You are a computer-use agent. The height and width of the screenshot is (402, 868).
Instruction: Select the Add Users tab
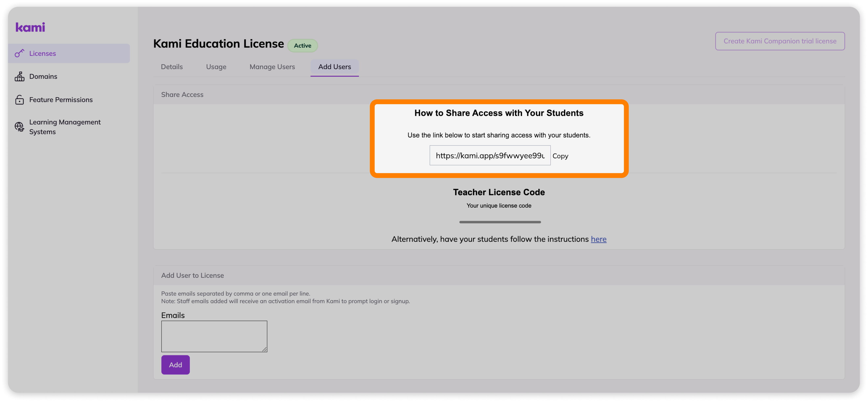[335, 67]
